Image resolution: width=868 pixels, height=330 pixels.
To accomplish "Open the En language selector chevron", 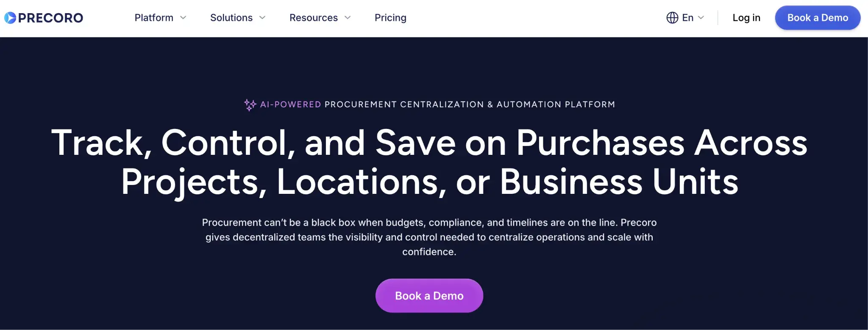I will click(701, 18).
